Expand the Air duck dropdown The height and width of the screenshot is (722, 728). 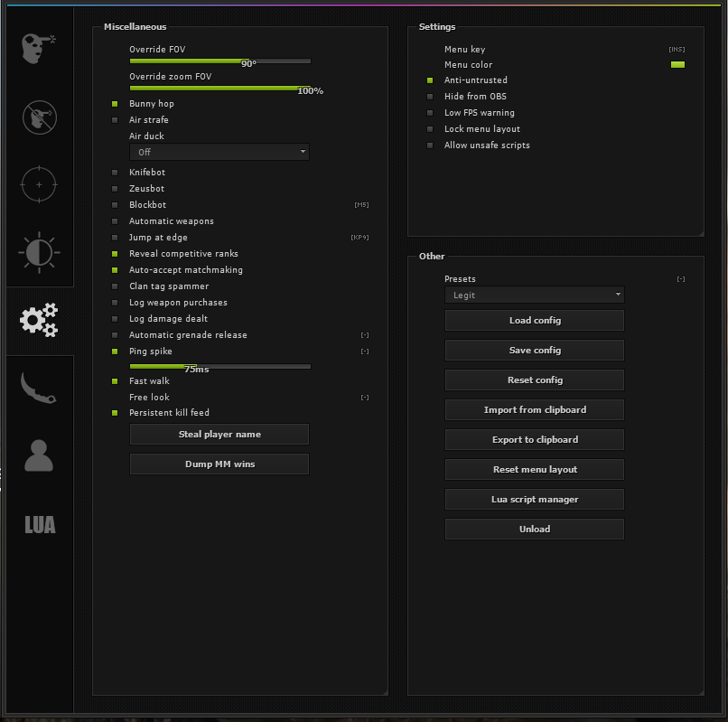(219, 152)
